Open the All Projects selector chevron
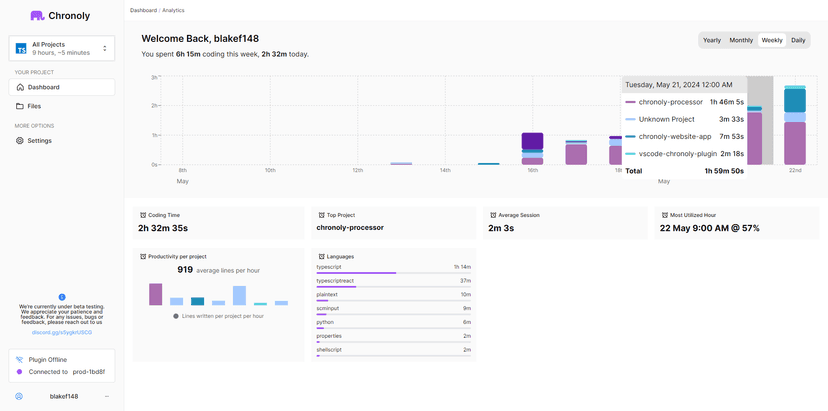The height and width of the screenshot is (411, 828). 105,49
